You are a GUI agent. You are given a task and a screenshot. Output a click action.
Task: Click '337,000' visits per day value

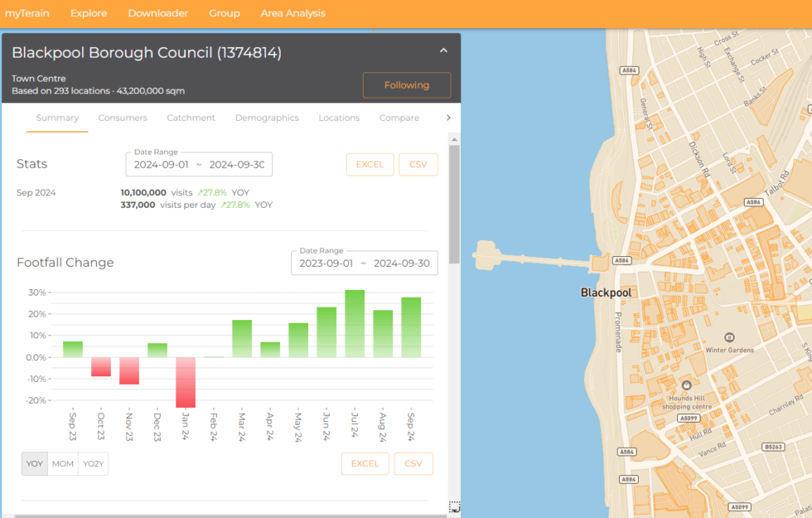[138, 206]
